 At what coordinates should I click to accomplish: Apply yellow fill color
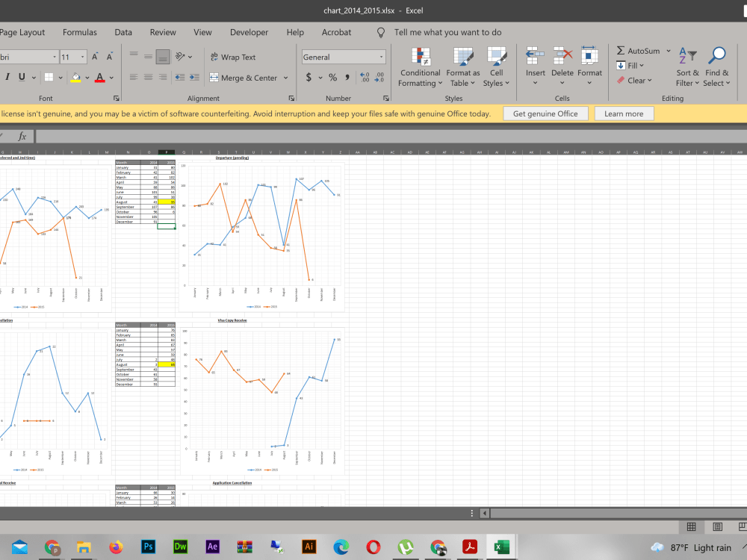pyautogui.click(x=75, y=77)
